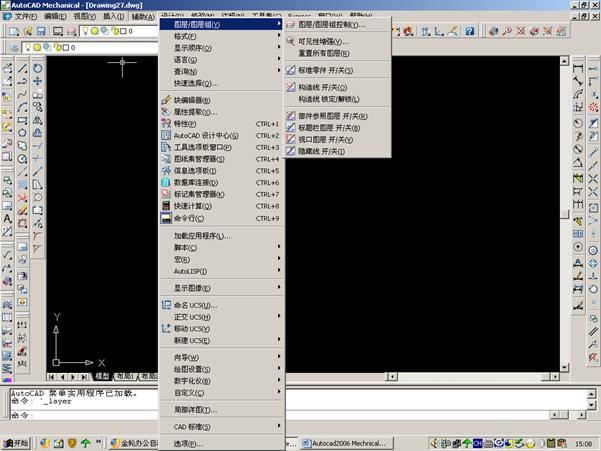Select the Text (A) tool in left toolbar
The width and height of the screenshot is (601, 451).
coord(7,219)
